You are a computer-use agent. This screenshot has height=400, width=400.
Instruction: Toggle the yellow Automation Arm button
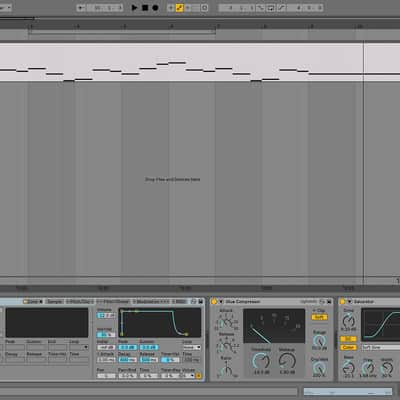tap(180, 8)
